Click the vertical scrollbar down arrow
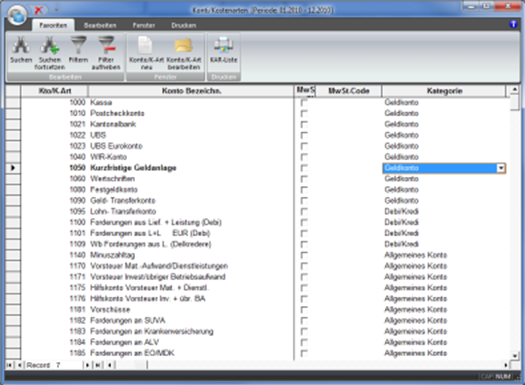The height and width of the screenshot is (385, 525). (514, 356)
